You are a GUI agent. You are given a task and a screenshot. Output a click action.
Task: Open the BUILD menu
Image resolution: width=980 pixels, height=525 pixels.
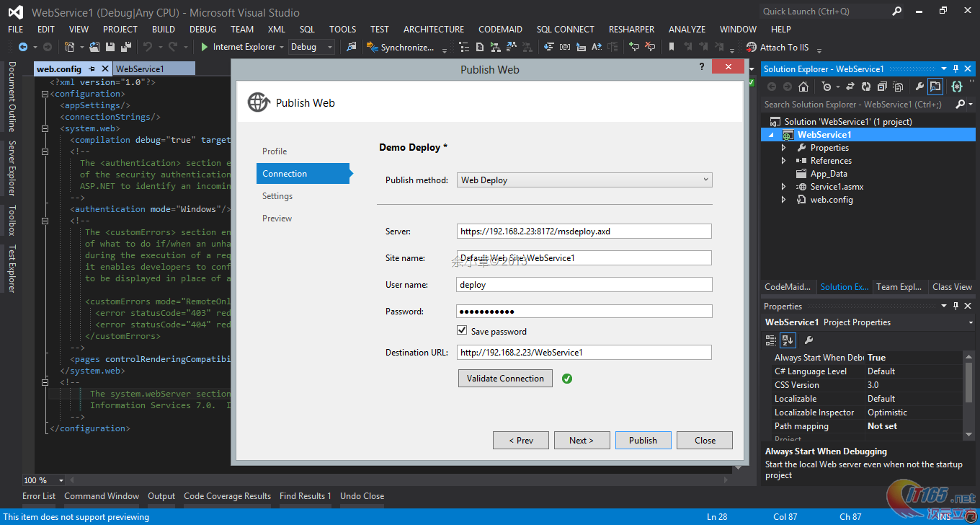click(x=164, y=30)
